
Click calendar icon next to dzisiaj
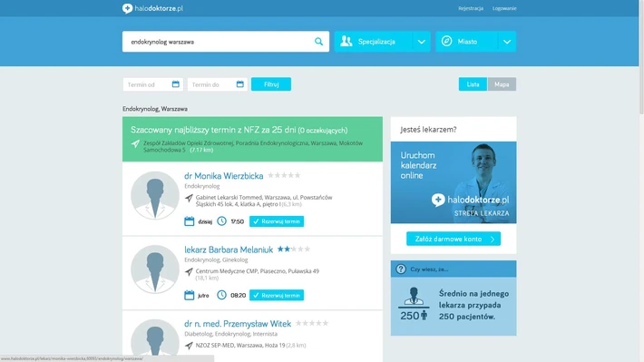coord(189,221)
